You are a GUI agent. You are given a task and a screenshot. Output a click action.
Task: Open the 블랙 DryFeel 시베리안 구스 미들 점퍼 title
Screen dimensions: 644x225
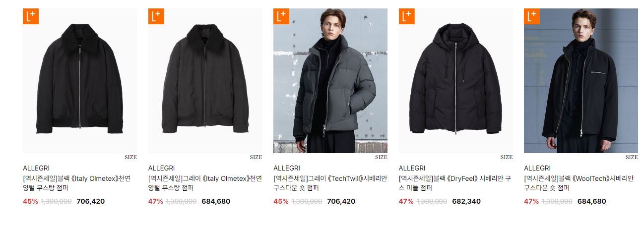(x=455, y=183)
